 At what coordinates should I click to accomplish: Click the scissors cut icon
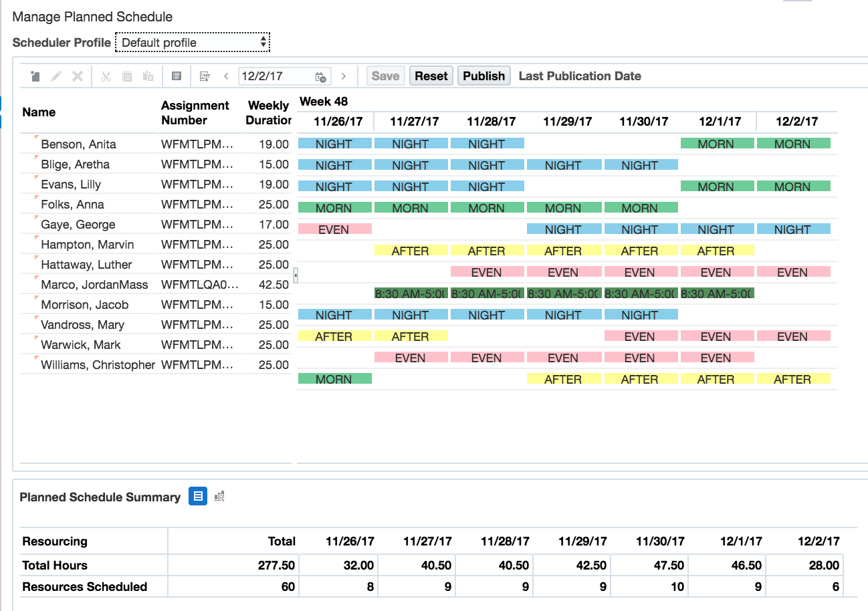point(106,76)
